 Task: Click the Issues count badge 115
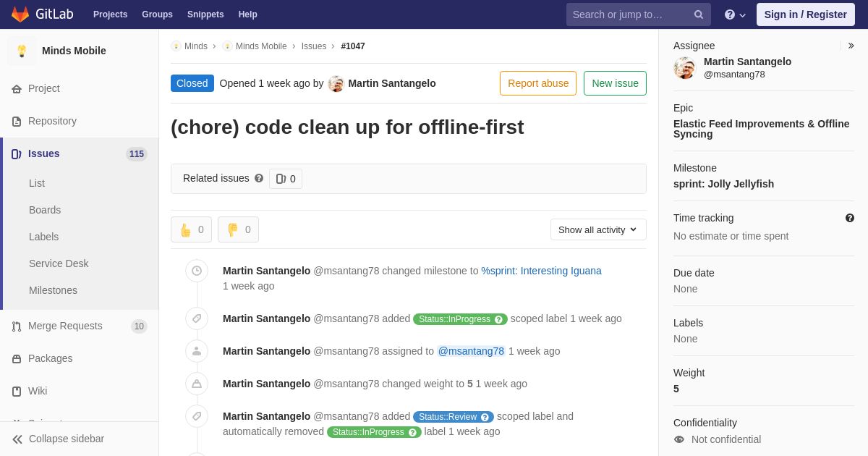pos(137,154)
